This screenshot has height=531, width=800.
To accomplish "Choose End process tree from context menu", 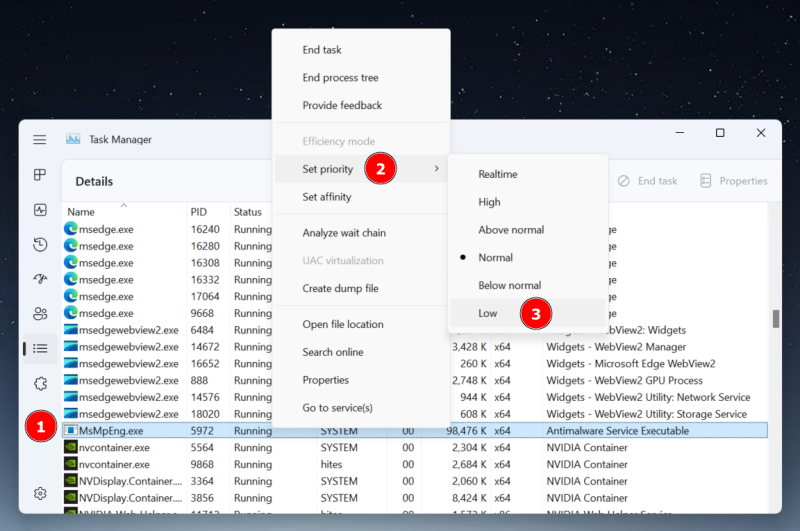I will (x=340, y=78).
